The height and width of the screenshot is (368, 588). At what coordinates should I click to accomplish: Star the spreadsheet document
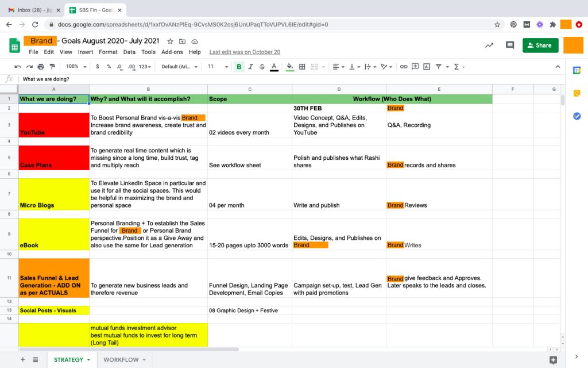tap(170, 41)
